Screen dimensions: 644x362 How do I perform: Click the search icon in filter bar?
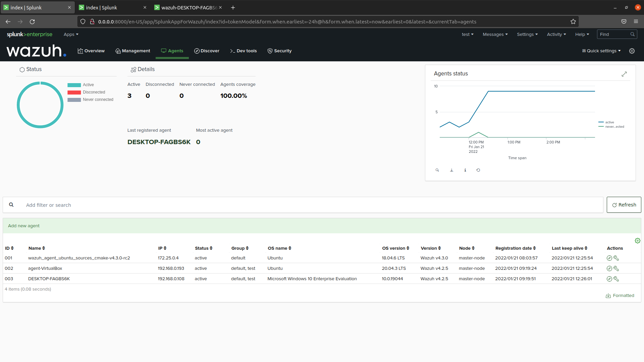tap(11, 205)
